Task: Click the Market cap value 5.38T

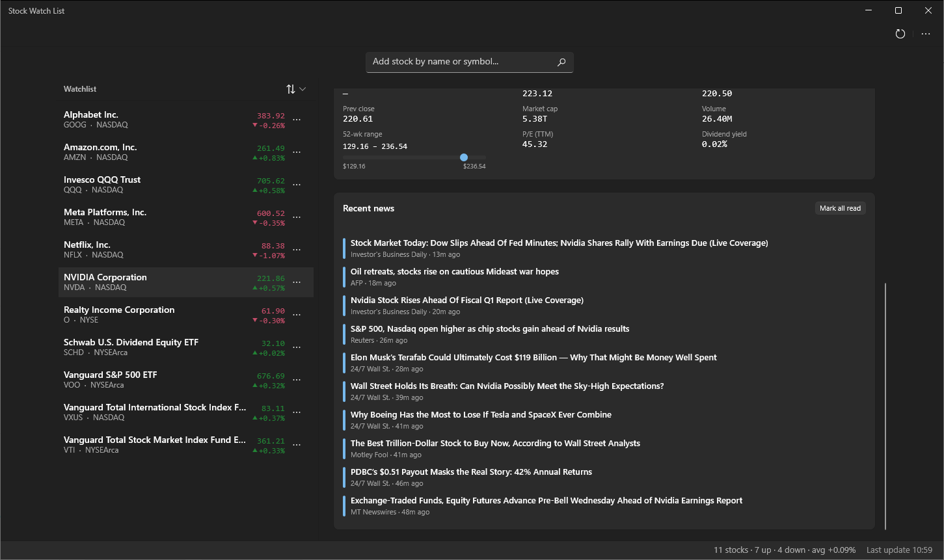Action: tap(535, 119)
